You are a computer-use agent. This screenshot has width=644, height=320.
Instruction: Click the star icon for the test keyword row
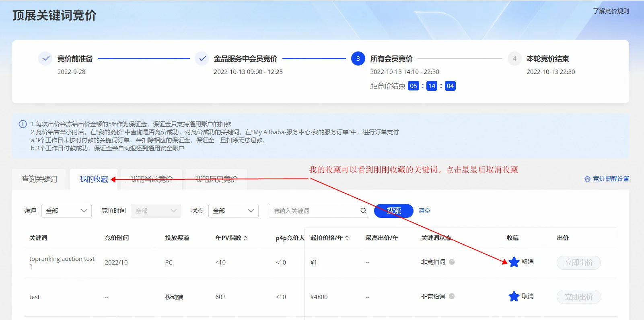(514, 297)
